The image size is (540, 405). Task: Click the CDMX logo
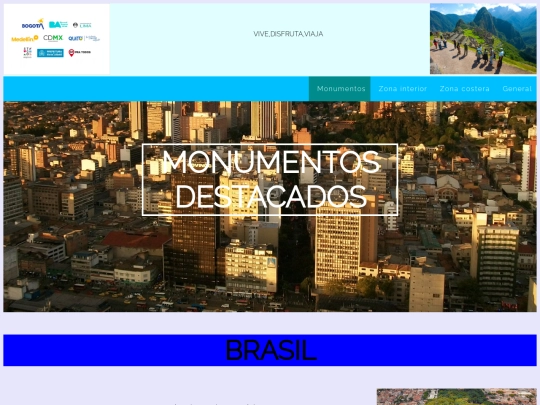coord(53,38)
